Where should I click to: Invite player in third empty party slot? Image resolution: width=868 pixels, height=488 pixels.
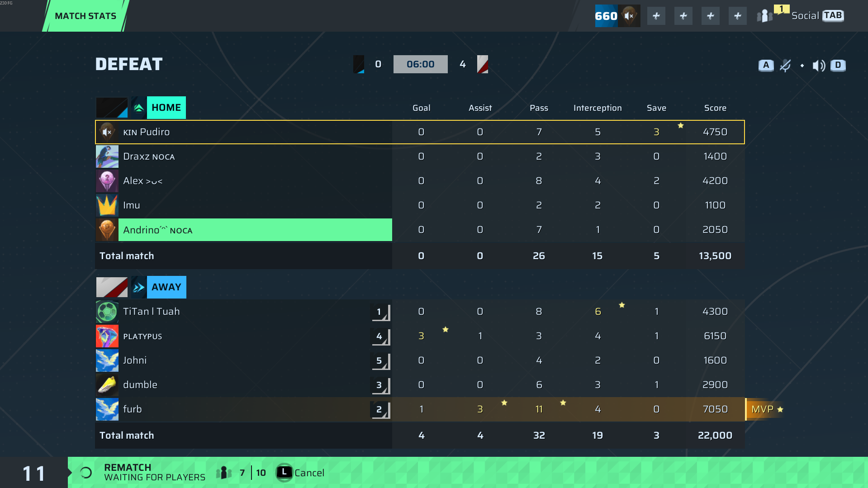click(711, 16)
